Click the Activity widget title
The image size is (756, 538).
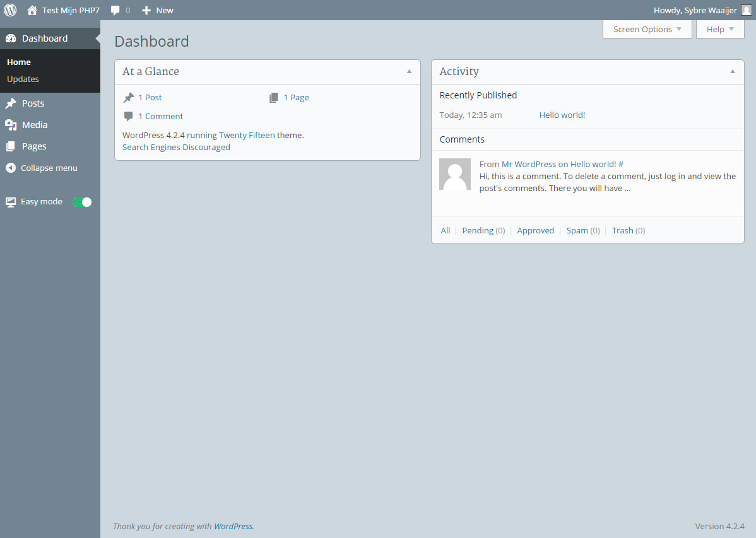click(459, 71)
